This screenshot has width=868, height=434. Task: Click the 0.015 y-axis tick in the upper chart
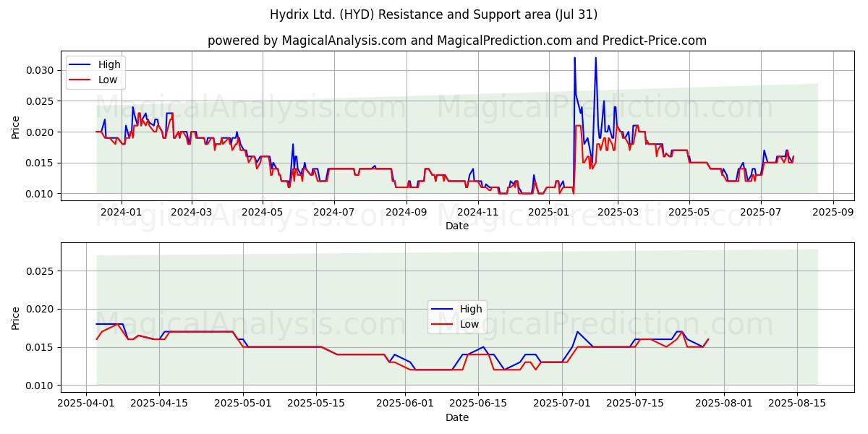pos(40,163)
